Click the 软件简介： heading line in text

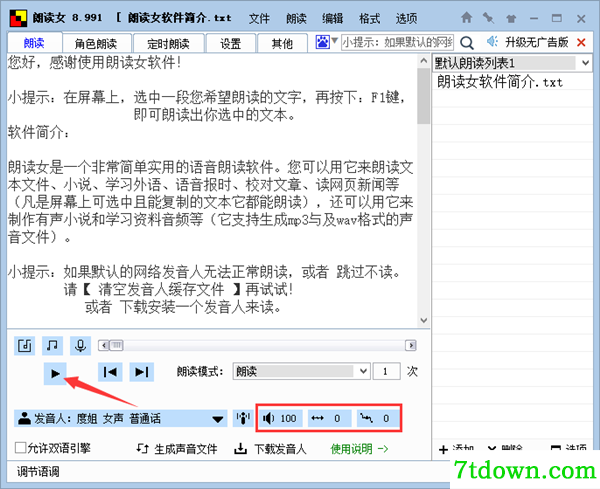[x=39, y=132]
